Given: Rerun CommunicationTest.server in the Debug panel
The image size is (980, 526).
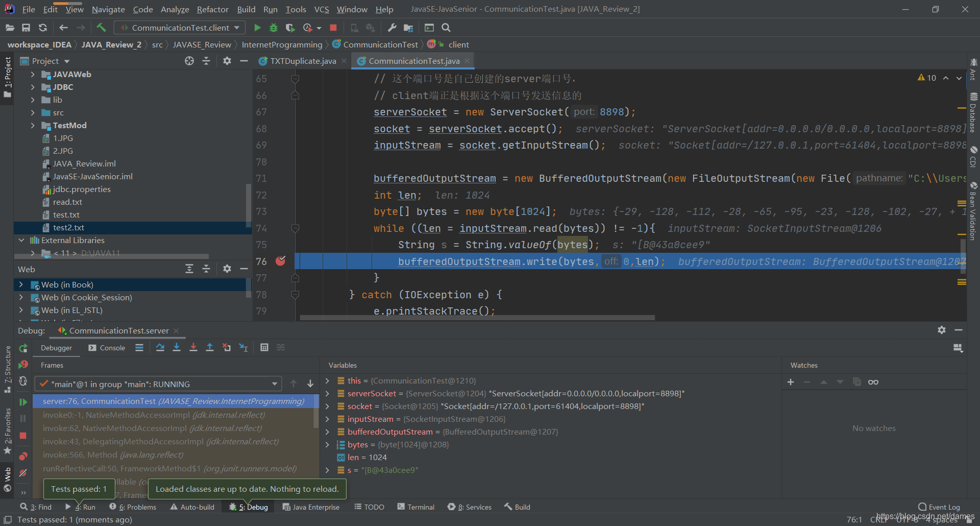Looking at the screenshot, I should click(x=23, y=348).
